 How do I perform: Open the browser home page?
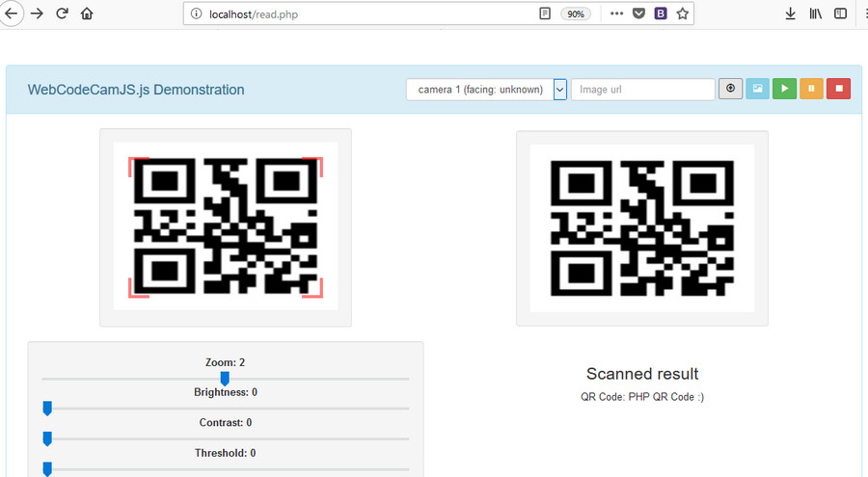click(x=87, y=13)
